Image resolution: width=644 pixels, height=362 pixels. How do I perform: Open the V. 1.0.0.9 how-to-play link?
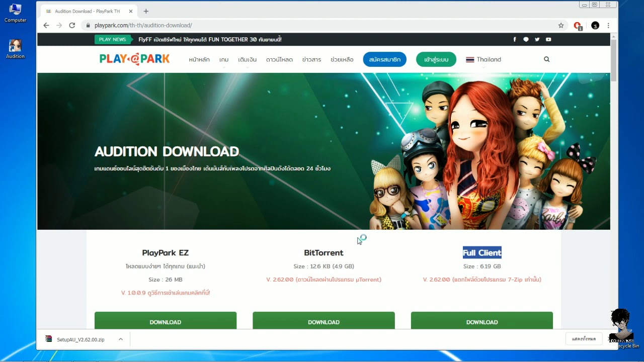point(166,293)
